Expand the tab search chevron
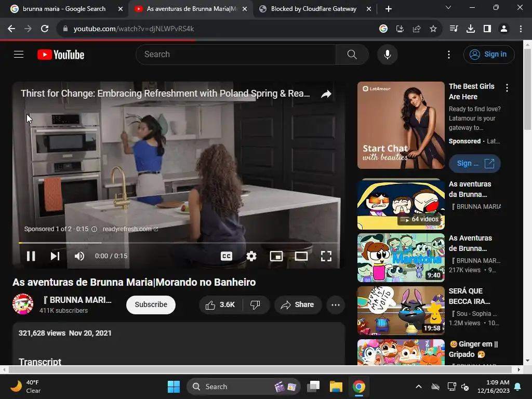Viewport: 532px width, 399px height. pos(448,7)
